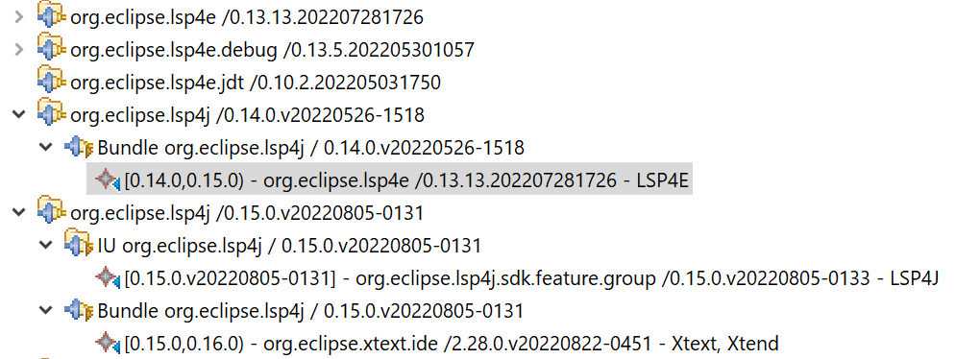Click the Bundle lsp4j 0.15.0 plugin icon
Viewport: 980px width, 359px height.
click(79, 310)
